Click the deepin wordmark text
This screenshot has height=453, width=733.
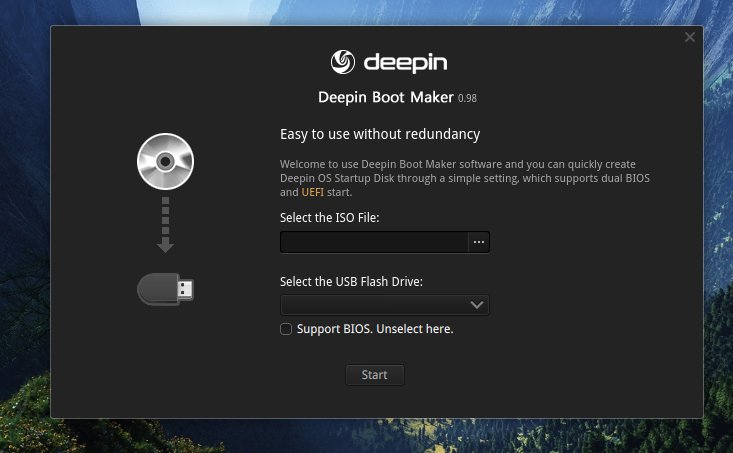405,63
